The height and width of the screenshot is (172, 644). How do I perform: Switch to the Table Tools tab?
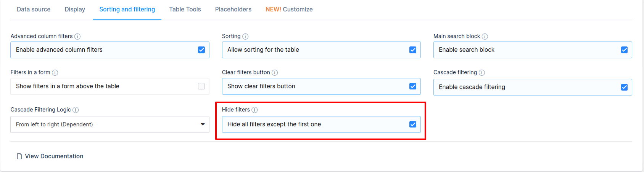coord(185,10)
